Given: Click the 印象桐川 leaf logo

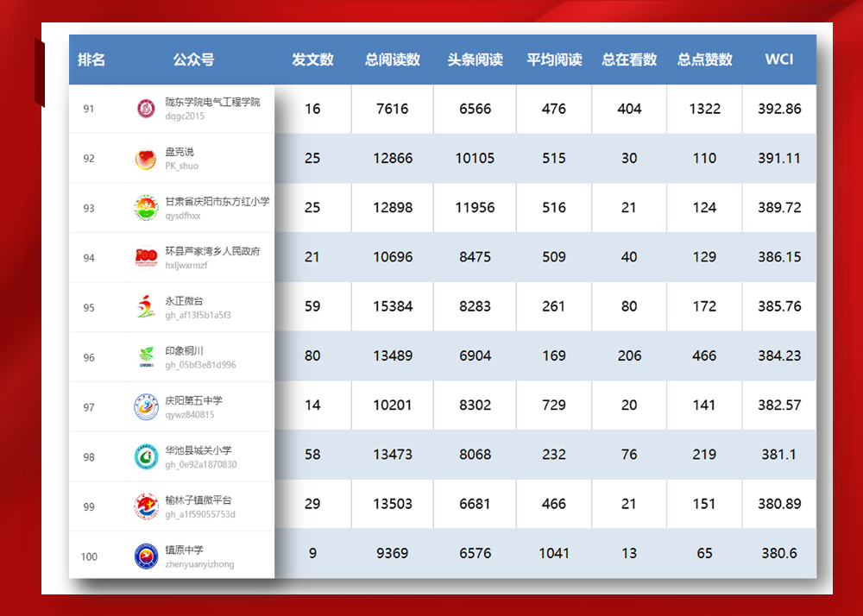Looking at the screenshot, I should 146,357.
